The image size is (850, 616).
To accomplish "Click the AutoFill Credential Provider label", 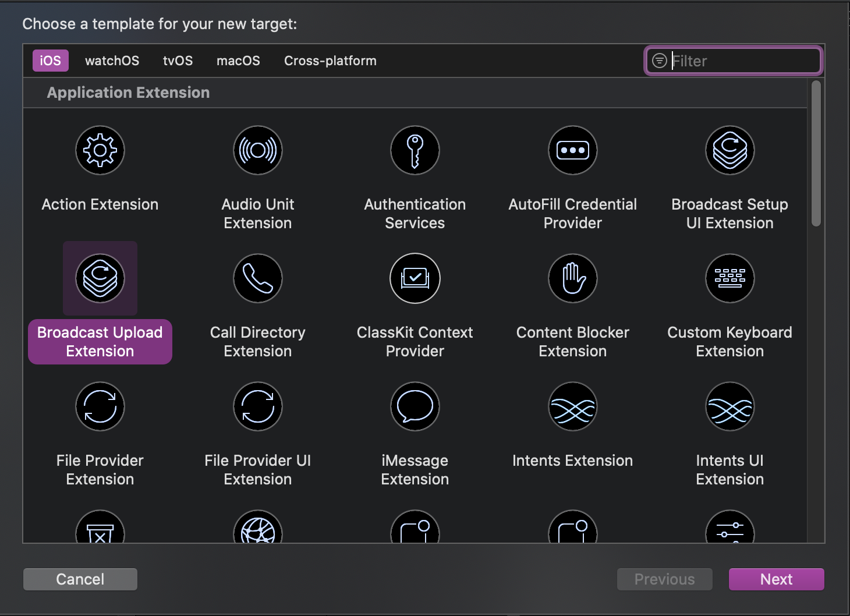I will point(573,214).
